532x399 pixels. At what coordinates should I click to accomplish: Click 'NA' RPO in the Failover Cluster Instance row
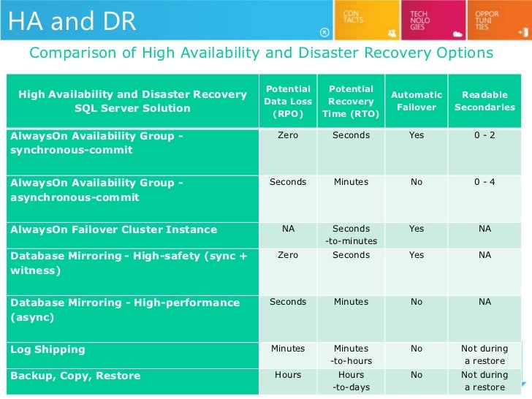[x=288, y=229]
